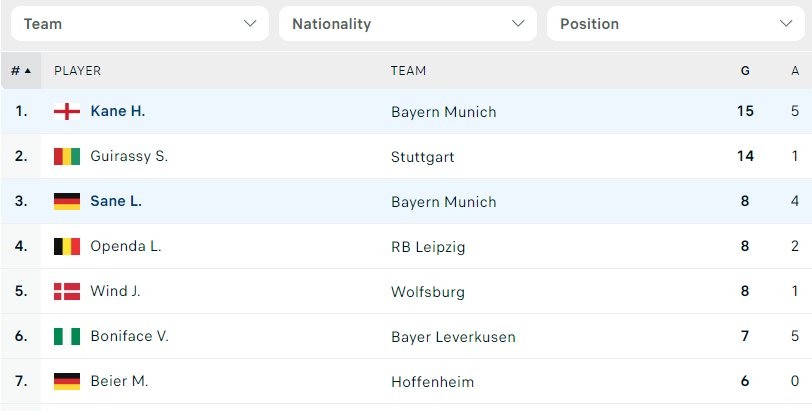Click the Guinea flag next to Guirassy S.

(67, 156)
